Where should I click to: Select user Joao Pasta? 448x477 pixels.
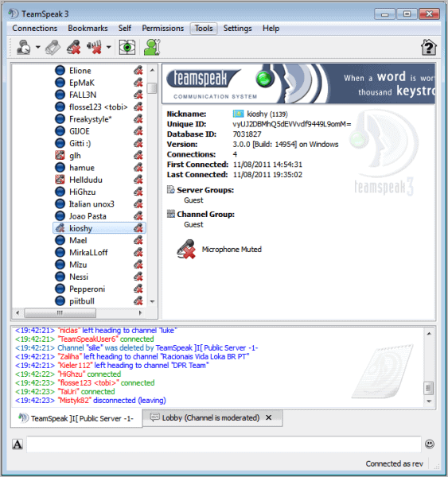(x=88, y=216)
